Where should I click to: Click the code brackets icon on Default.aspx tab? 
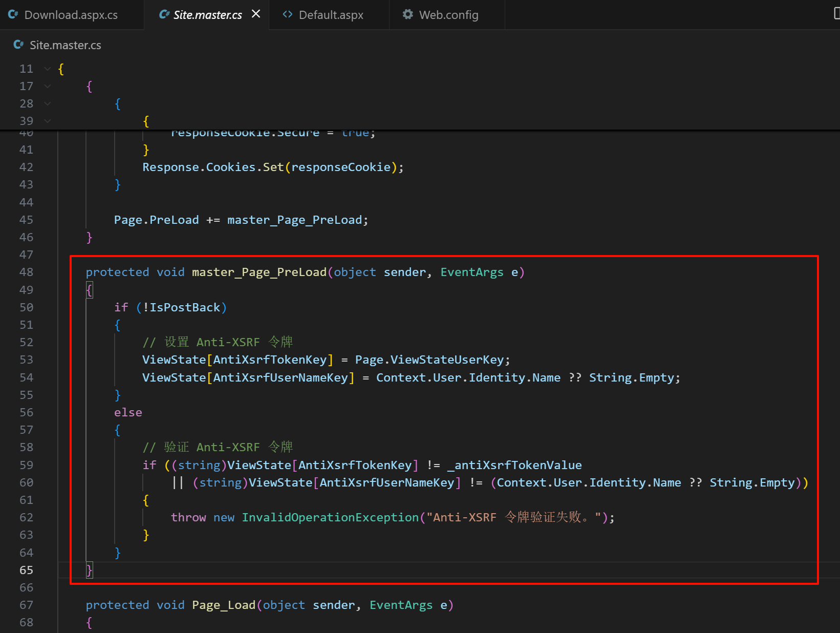click(288, 15)
